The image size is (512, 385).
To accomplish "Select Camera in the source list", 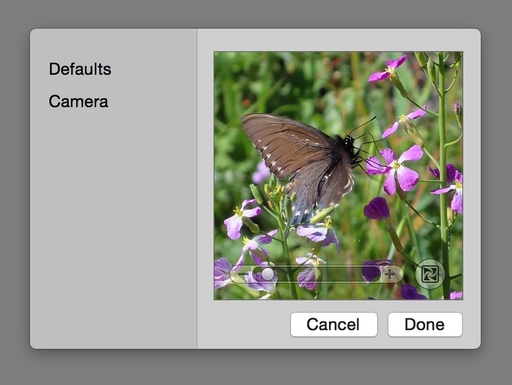I will pyautogui.click(x=78, y=101).
